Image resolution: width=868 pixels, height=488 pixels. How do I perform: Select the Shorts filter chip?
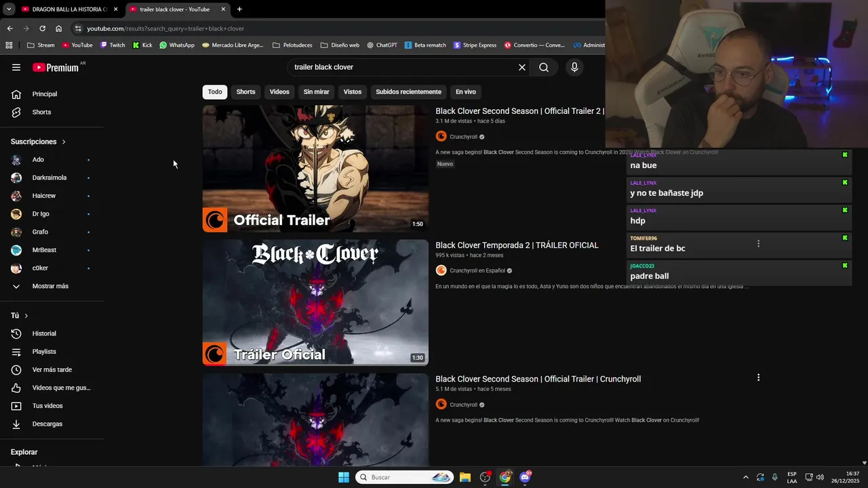click(245, 92)
